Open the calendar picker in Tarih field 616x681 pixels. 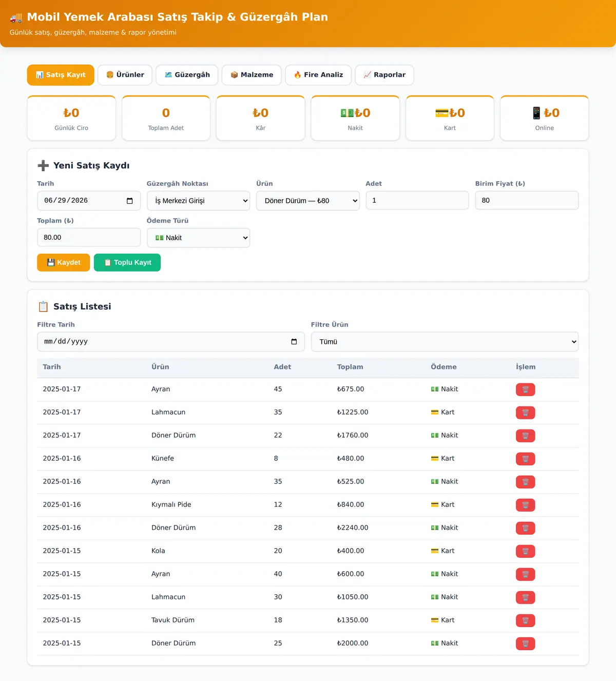click(130, 201)
